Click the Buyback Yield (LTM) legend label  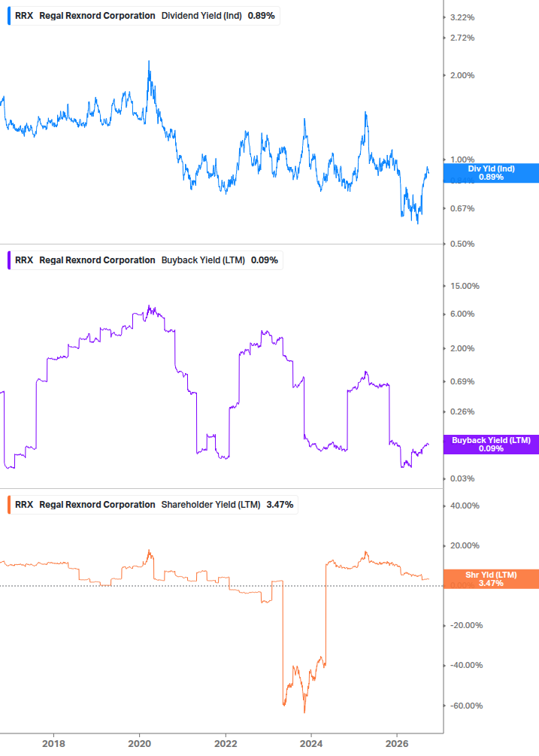pos(203,260)
